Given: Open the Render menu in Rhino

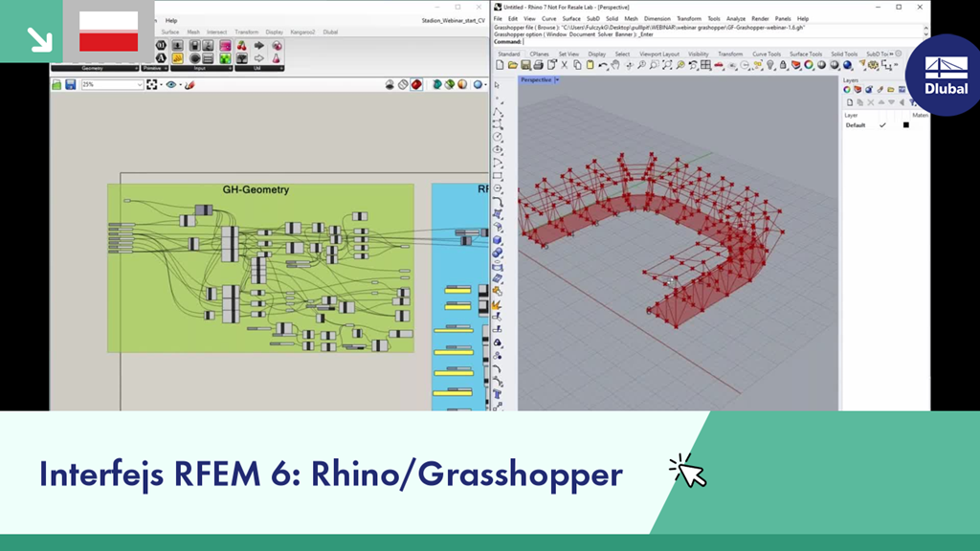Looking at the screenshot, I should (x=760, y=19).
